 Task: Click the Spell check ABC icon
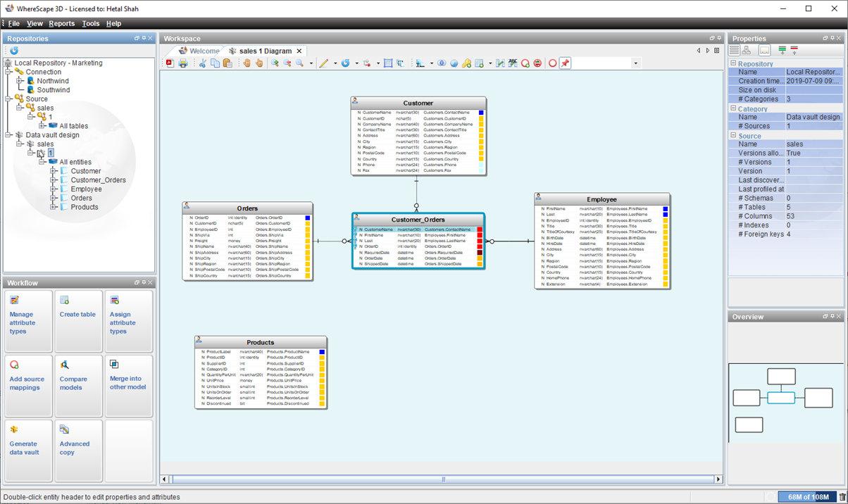pyautogui.click(x=513, y=63)
